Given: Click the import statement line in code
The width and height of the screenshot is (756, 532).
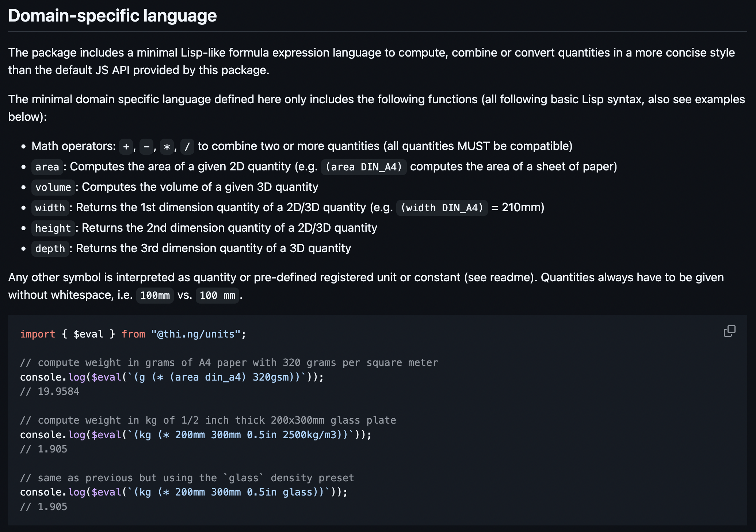Looking at the screenshot, I should coord(133,334).
